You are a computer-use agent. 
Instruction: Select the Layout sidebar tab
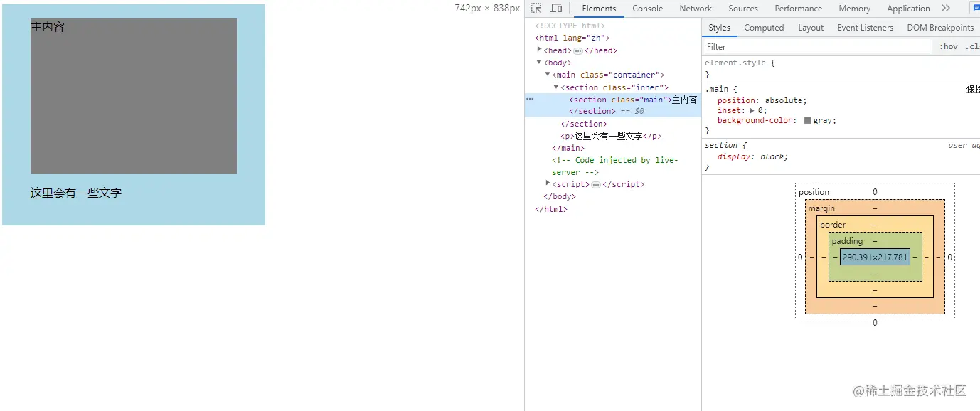tap(811, 28)
